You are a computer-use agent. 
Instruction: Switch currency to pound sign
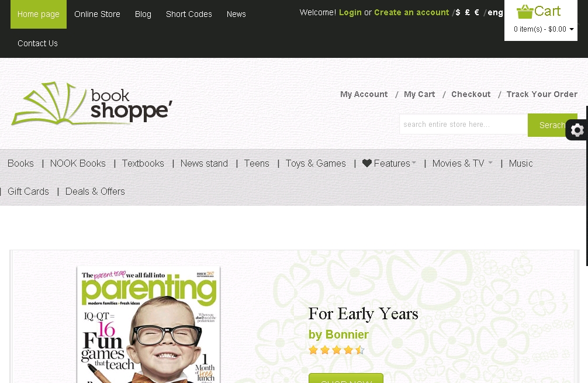(x=467, y=12)
